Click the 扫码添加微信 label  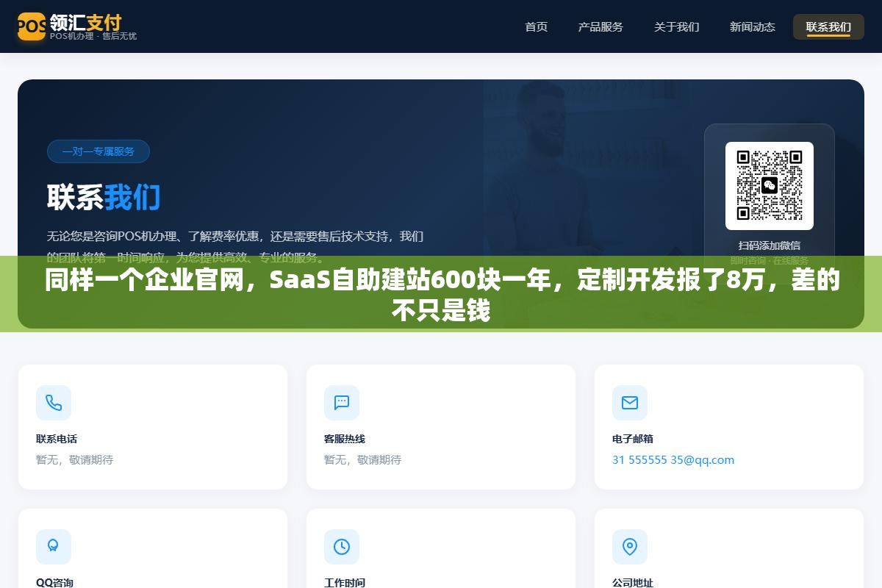(x=770, y=245)
